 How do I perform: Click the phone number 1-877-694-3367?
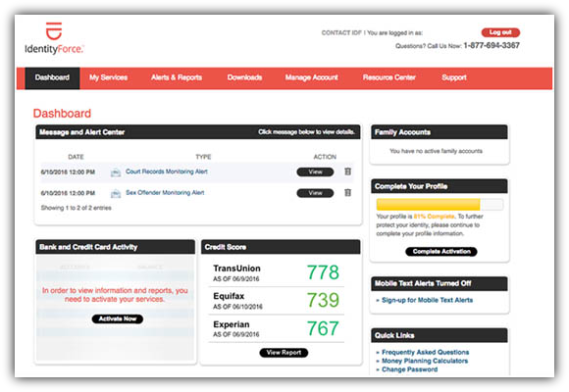(491, 45)
